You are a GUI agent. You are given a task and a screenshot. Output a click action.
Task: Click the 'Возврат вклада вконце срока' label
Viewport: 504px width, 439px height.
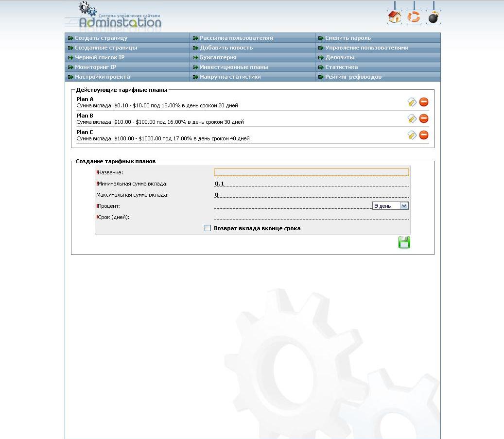(257, 228)
